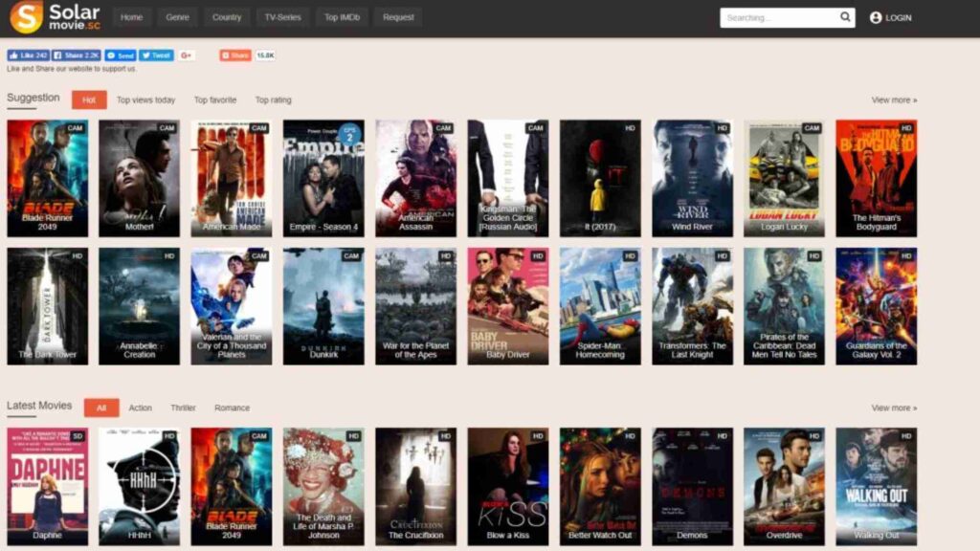The image size is (980, 551).
Task: Select the Romance filter in Latest Movies
Action: point(231,407)
